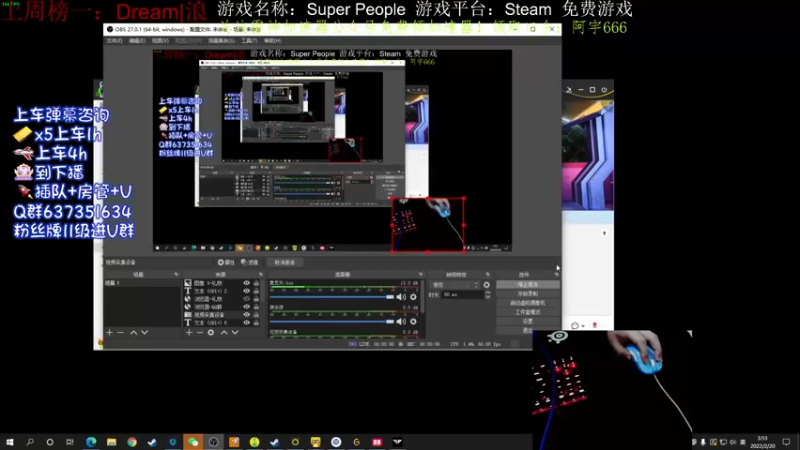
Task: Click the transition duration 50 ms field
Action: [x=462, y=295]
